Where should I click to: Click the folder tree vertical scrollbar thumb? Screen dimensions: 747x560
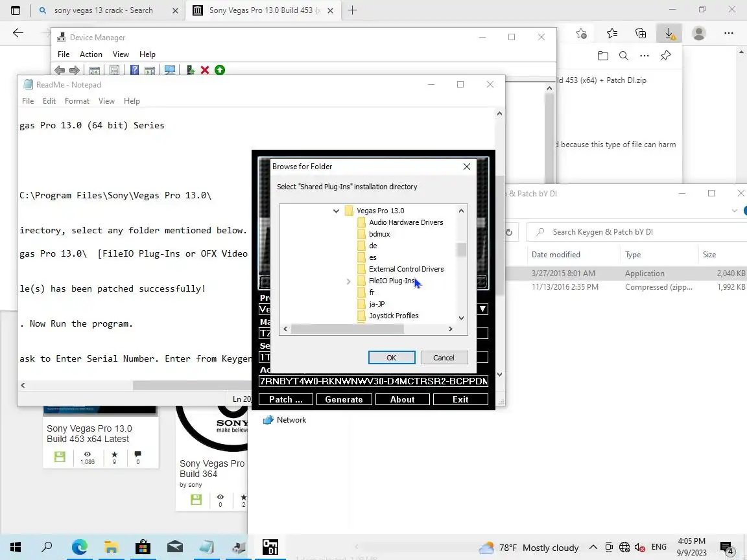pyautogui.click(x=461, y=250)
